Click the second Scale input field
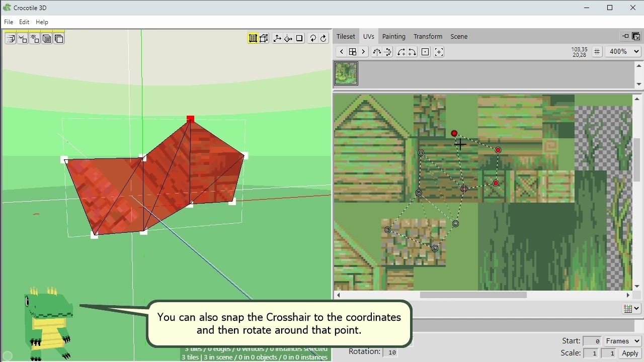 (x=609, y=353)
